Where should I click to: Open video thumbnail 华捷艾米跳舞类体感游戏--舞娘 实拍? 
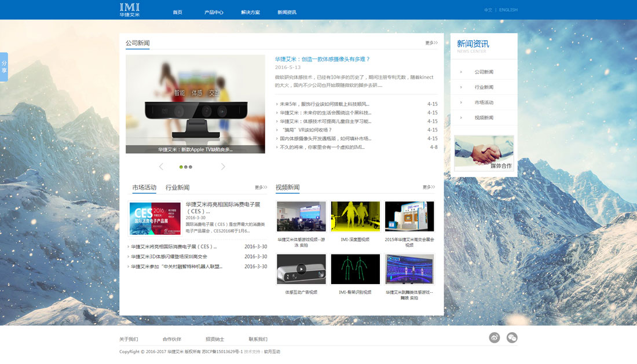coord(409,269)
